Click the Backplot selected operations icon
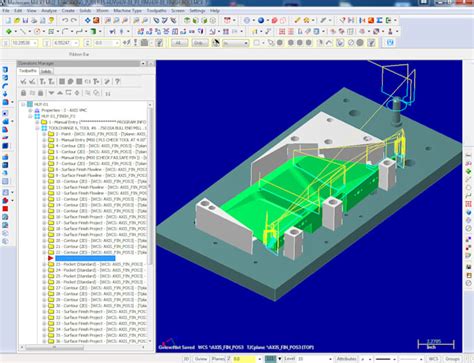 [x=62, y=81]
